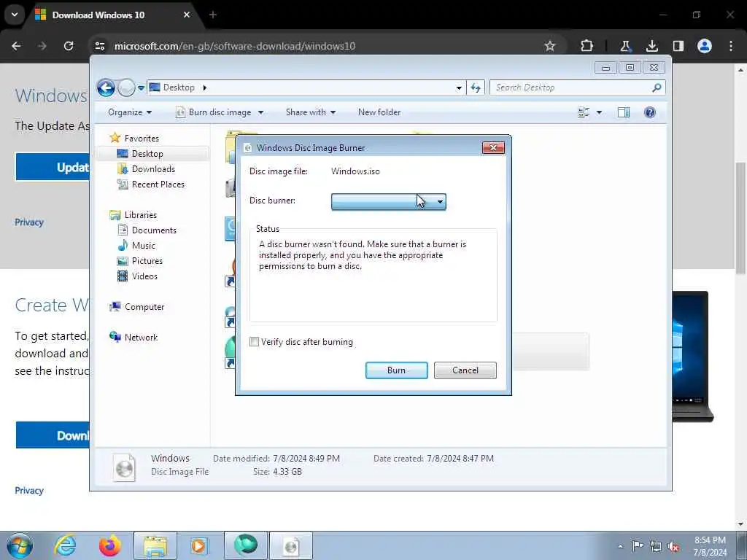Expand the Burn disc image dropdown arrow

[260, 112]
